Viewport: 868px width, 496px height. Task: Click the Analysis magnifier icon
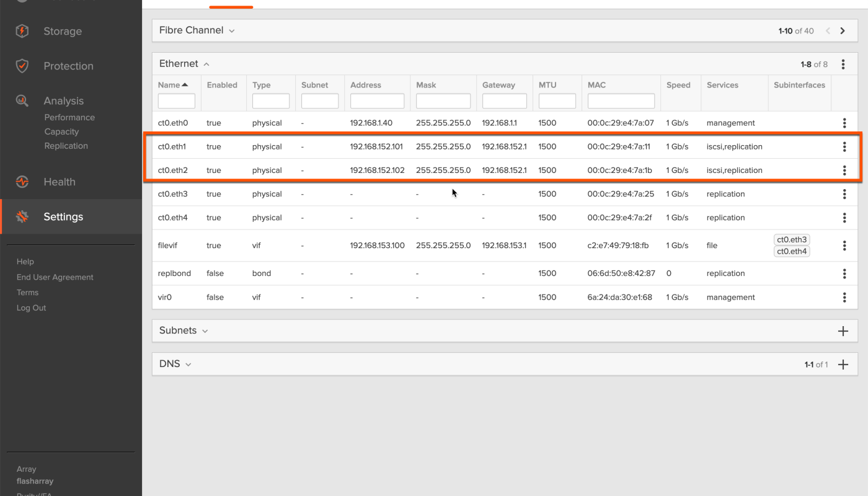[x=22, y=100]
